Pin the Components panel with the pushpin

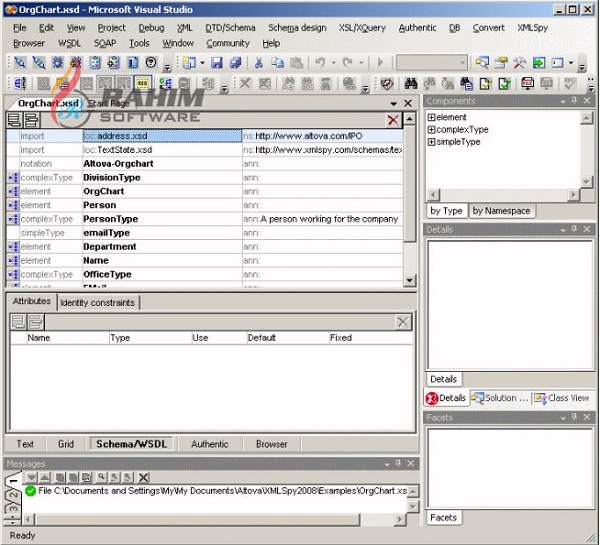(574, 102)
